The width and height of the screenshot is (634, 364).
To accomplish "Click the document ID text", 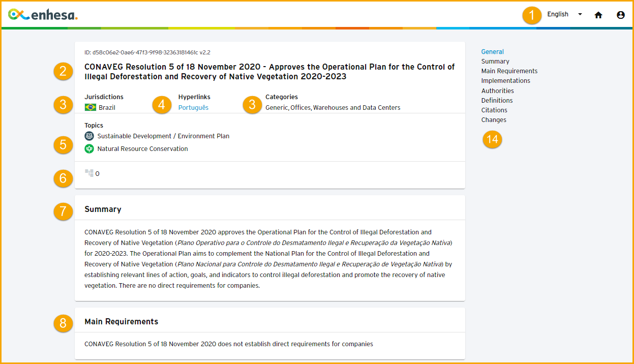I will tap(147, 52).
